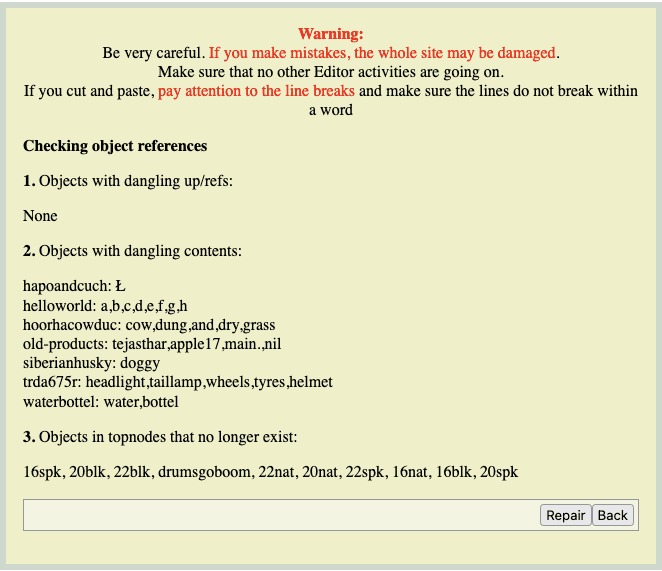662x571 pixels.
Task: Click the trda675r object entry
Action: click(x=177, y=382)
